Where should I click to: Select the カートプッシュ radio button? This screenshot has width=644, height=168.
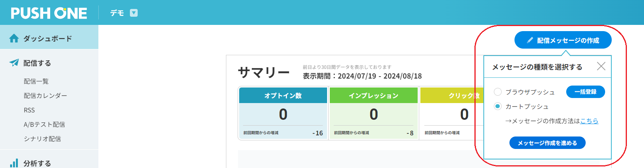498,106
